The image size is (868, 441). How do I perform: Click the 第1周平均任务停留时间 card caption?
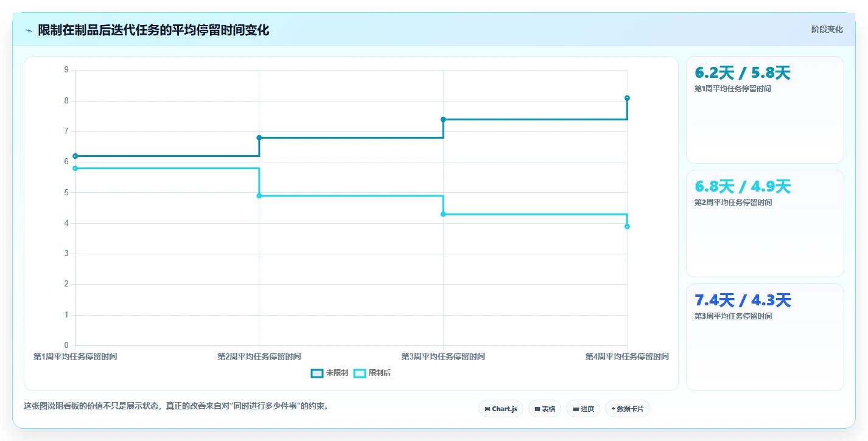pos(733,89)
